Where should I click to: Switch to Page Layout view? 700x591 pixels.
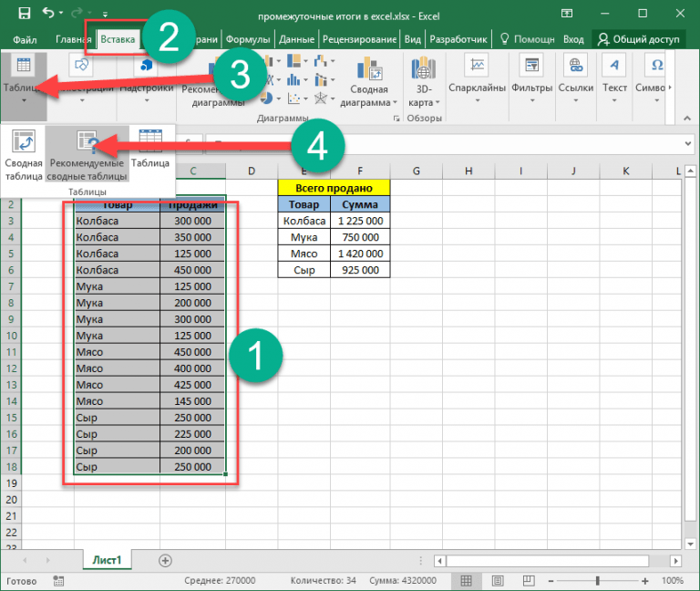coord(498,581)
